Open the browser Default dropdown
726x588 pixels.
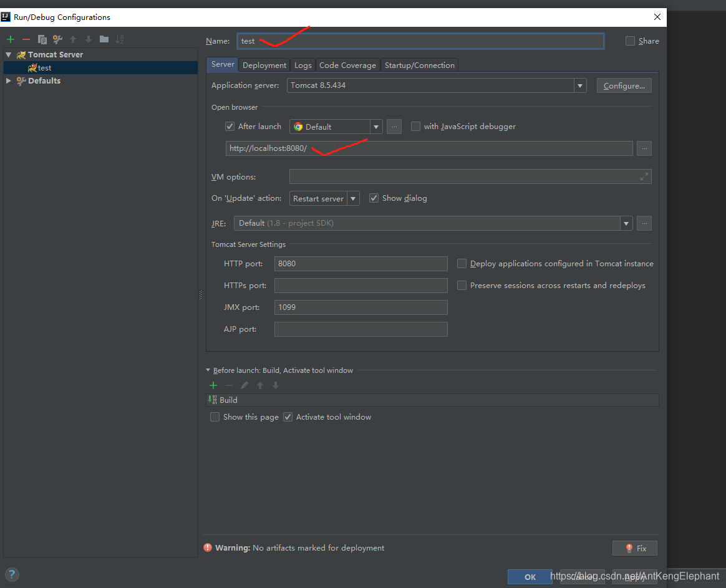pos(376,127)
